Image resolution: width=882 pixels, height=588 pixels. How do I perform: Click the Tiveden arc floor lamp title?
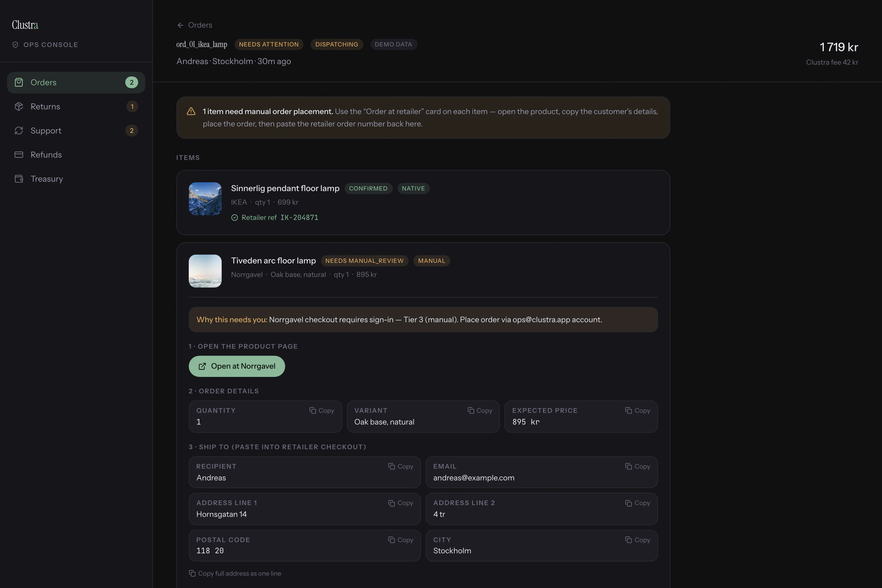tap(273, 260)
